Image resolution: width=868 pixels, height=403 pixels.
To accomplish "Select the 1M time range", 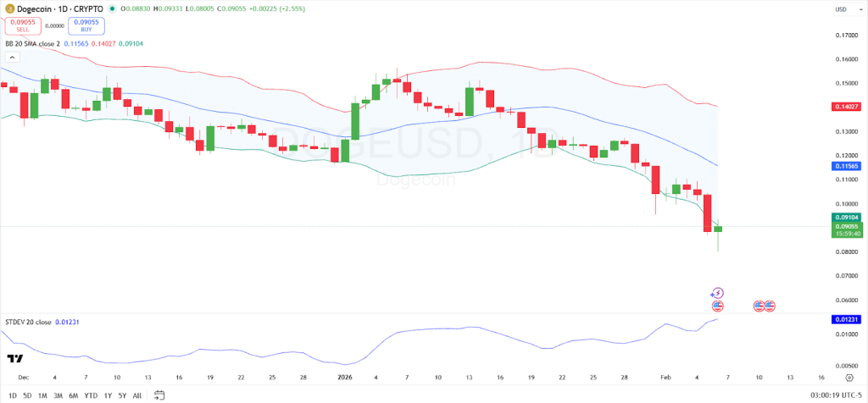I will tap(42, 395).
